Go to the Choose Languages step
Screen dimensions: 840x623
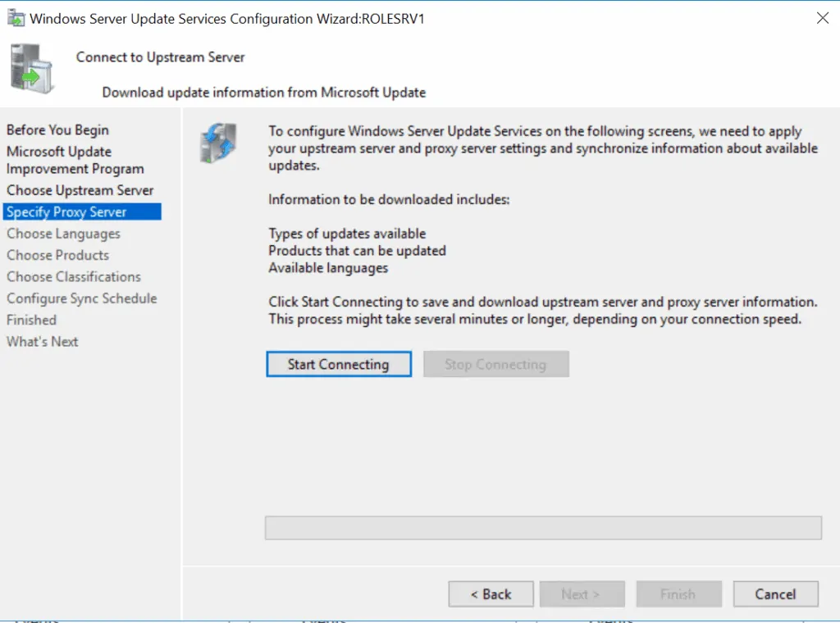pyautogui.click(x=62, y=234)
